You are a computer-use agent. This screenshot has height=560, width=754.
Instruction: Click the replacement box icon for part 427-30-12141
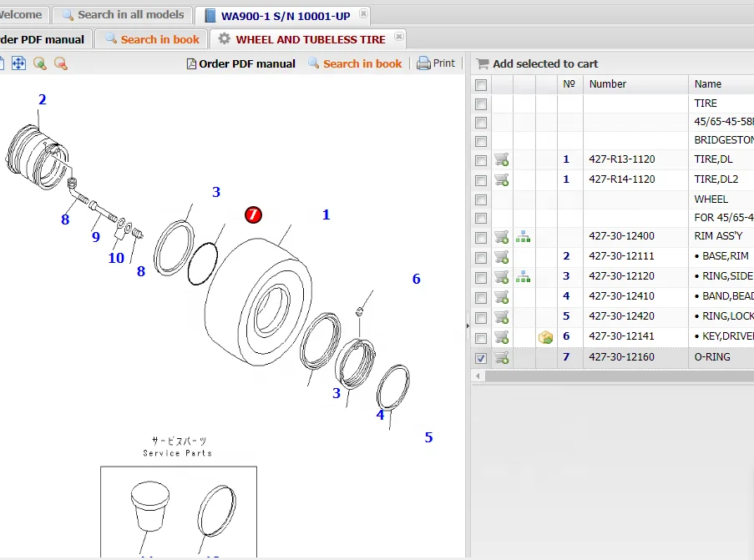(x=545, y=337)
